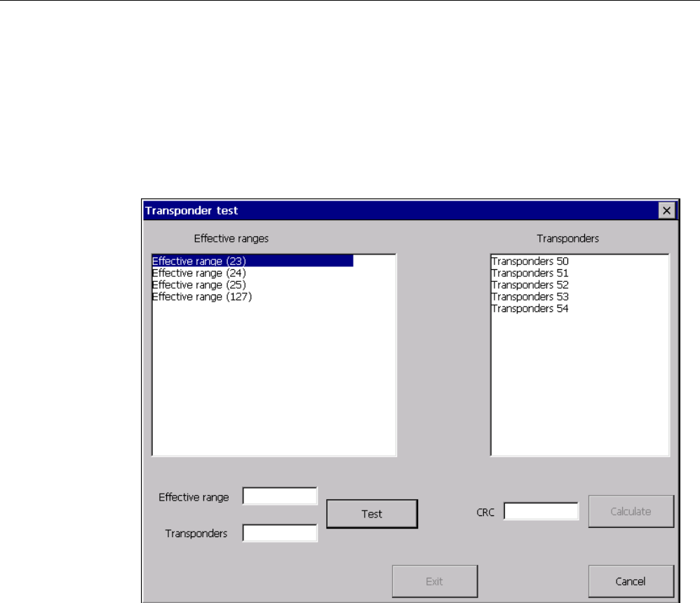Click the CRC input field
Viewport: 700px width, 603px height.
point(541,511)
